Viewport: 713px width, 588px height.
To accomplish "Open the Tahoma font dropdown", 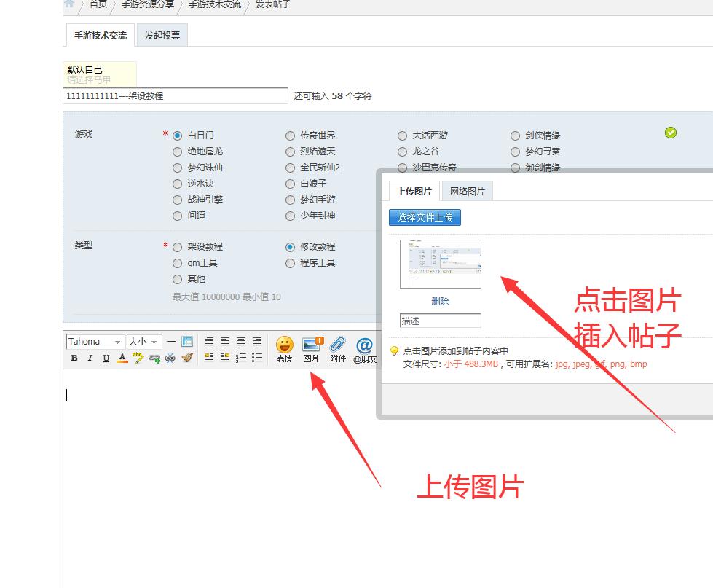I will tap(95, 342).
